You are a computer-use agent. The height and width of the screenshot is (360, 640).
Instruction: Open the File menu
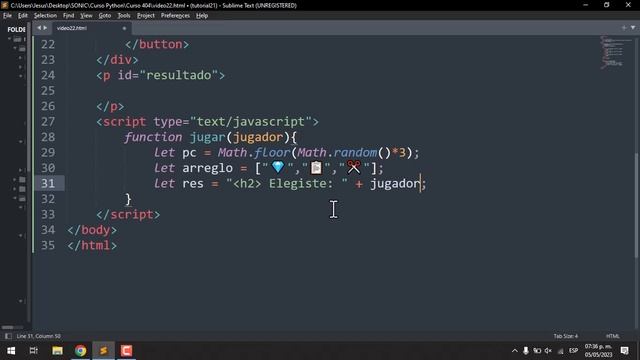(x=7, y=16)
